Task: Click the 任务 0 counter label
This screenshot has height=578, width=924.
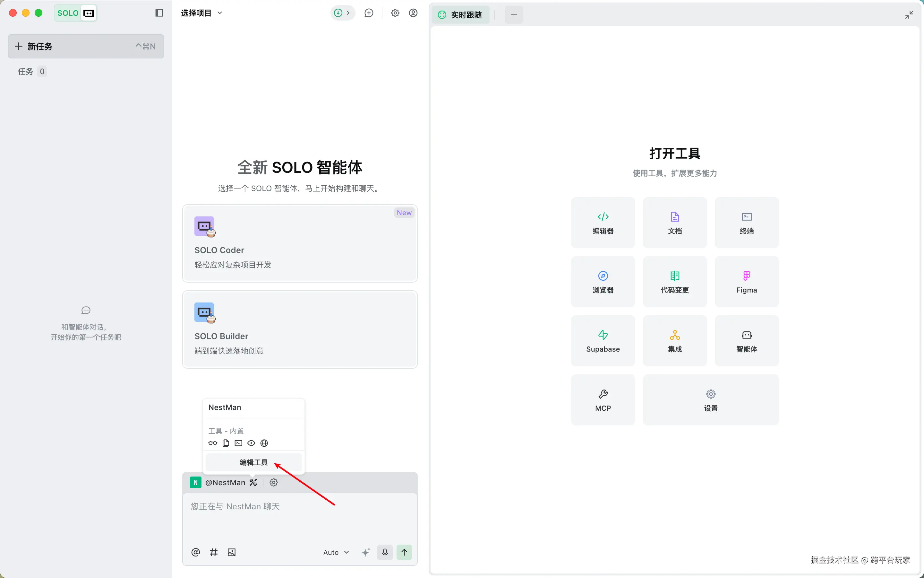Action: [x=32, y=72]
